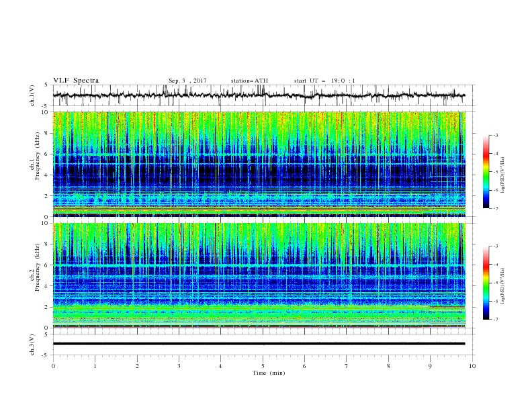This screenshot has width=532, height=411.
Task: Click the log(PSD) label of ch.1 colorbar
Action: pyautogui.click(x=502, y=175)
